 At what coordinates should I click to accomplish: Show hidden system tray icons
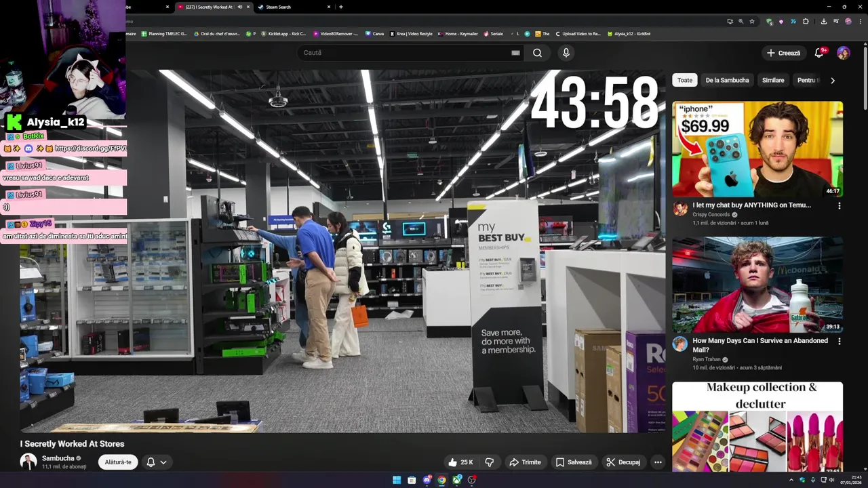click(791, 480)
